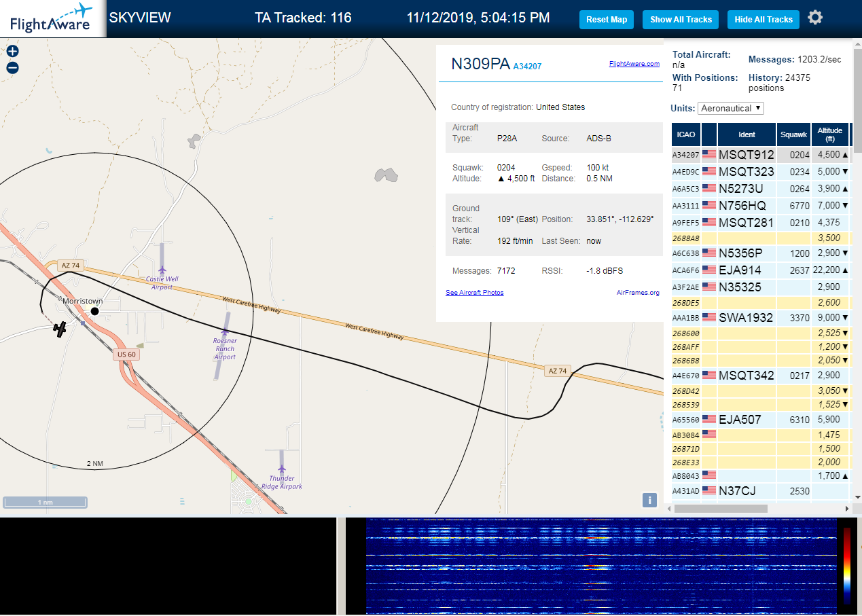Click the AZ 74 shield near Morristown
The width and height of the screenshot is (862, 616).
click(70, 266)
